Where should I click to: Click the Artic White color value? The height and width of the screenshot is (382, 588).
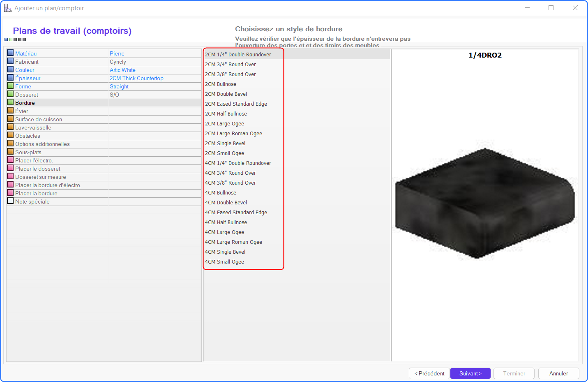click(122, 70)
